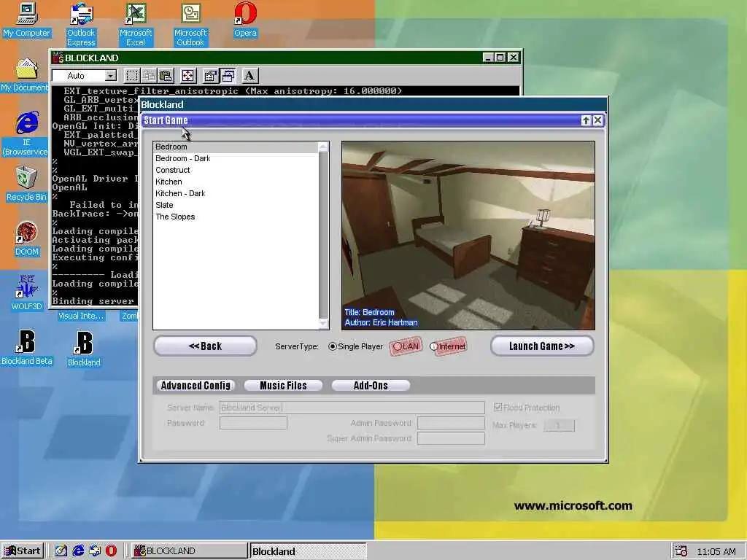Open the Auto font size dropdown
Viewport: 747px width, 560px height.
[111, 76]
